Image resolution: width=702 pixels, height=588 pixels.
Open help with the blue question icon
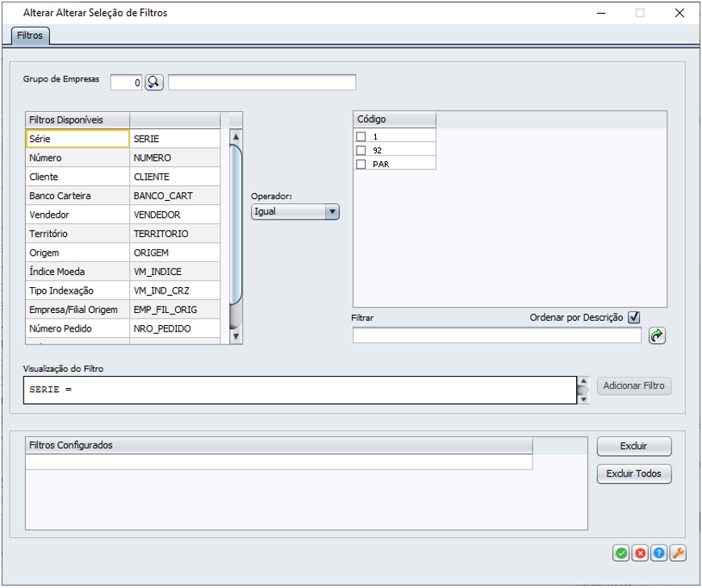pyautogui.click(x=659, y=553)
